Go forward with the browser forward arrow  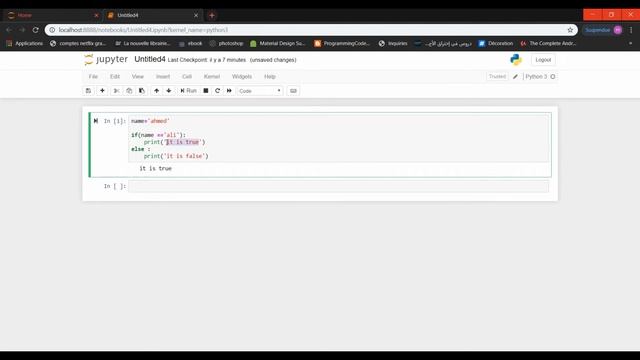(22, 30)
